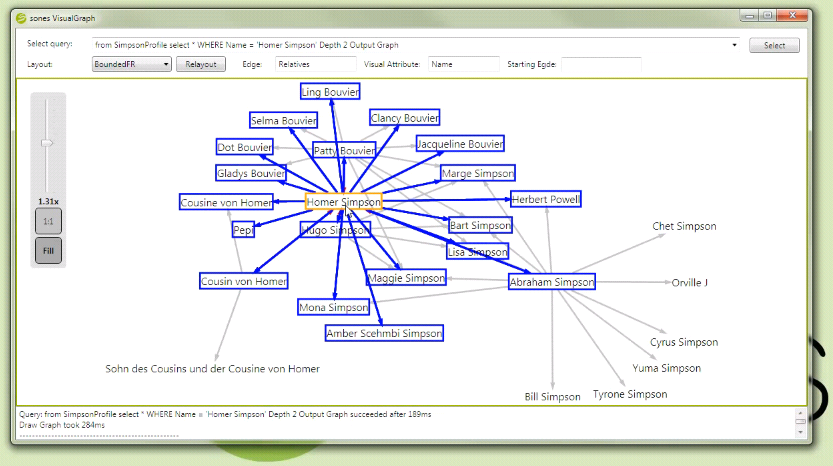Viewport: 833px width, 466px height.
Task: Focus the Edge field containing Relatives
Action: 315,64
